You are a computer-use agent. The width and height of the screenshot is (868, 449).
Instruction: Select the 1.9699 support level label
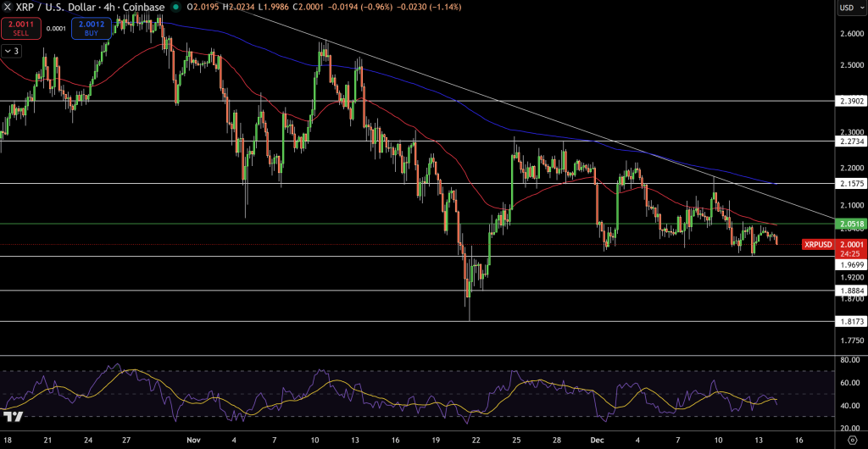(851, 263)
